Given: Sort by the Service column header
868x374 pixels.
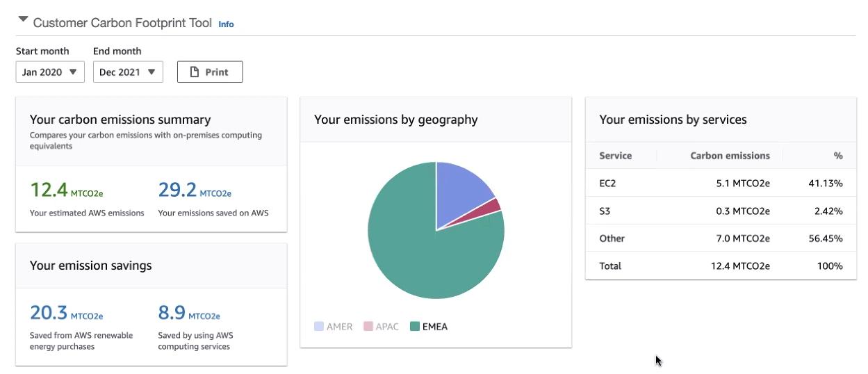Looking at the screenshot, I should [x=615, y=156].
